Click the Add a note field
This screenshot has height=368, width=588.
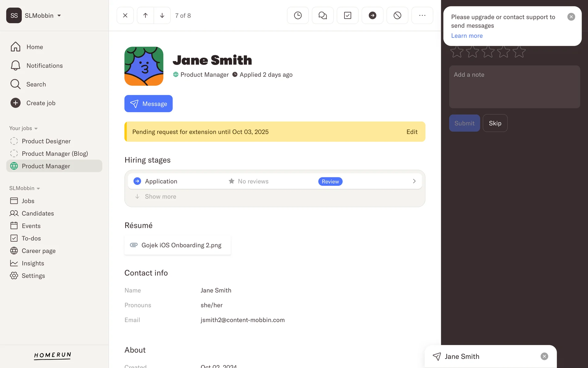(x=514, y=86)
